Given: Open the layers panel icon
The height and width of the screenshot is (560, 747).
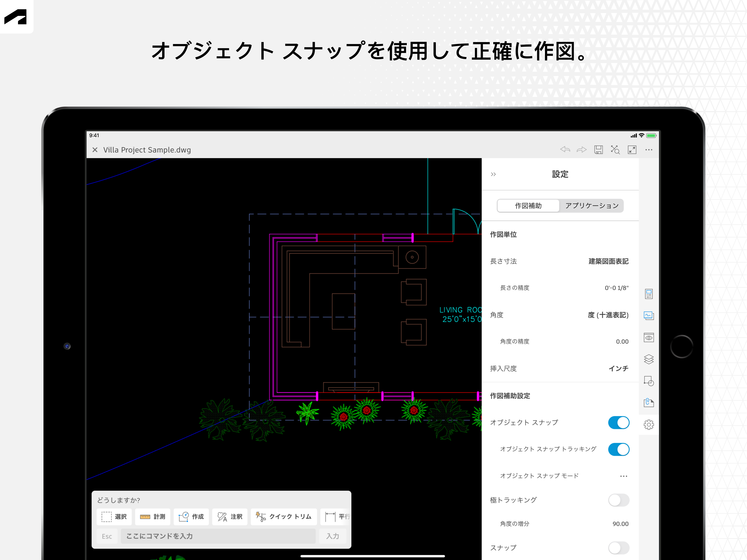Looking at the screenshot, I should (x=648, y=359).
